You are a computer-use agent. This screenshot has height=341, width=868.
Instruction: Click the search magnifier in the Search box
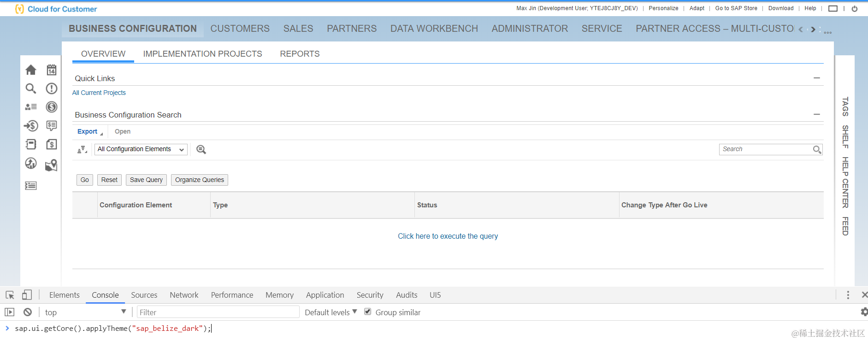coord(817,149)
